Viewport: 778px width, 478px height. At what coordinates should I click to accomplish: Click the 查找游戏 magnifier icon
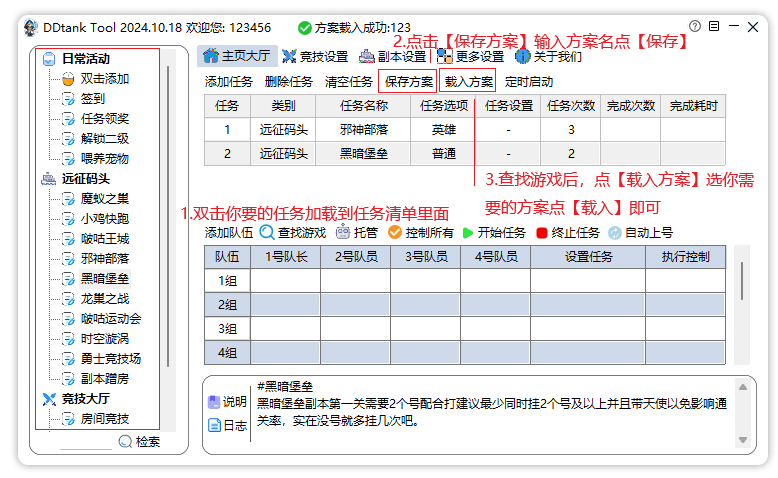click(267, 232)
